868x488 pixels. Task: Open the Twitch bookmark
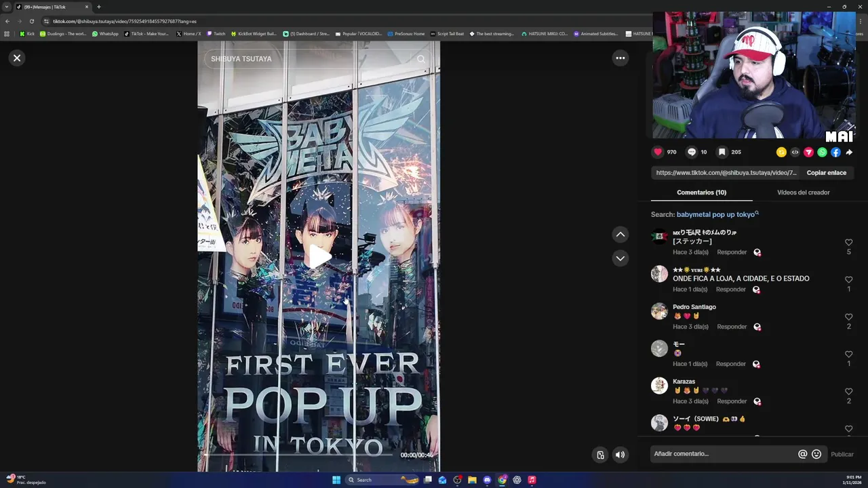coord(216,33)
